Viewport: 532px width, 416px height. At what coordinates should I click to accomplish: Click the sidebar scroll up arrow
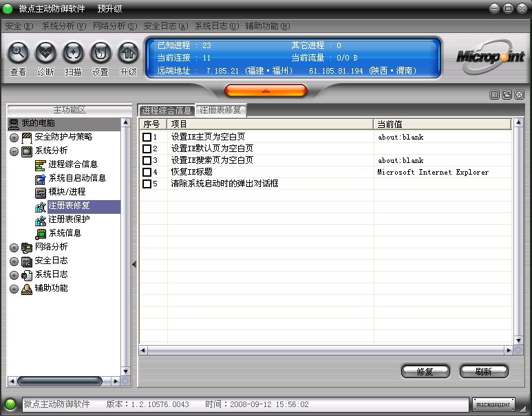125,122
